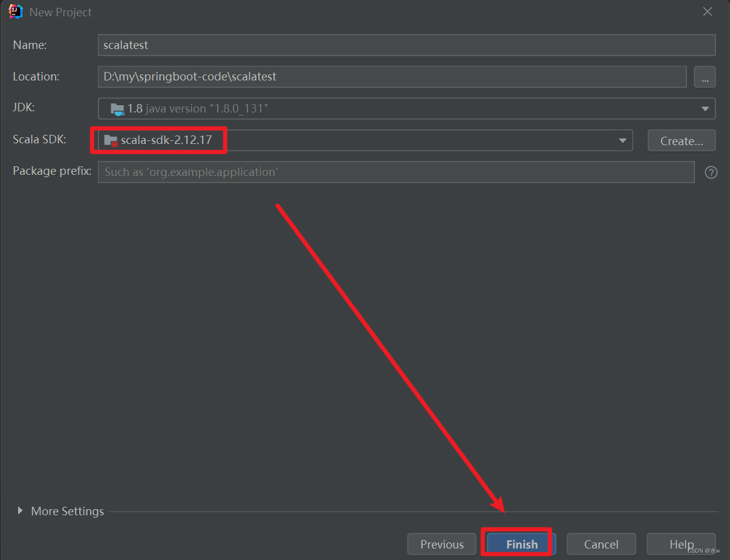Click the 'New Project' title text
The width and height of the screenshot is (730, 560).
[x=60, y=12]
